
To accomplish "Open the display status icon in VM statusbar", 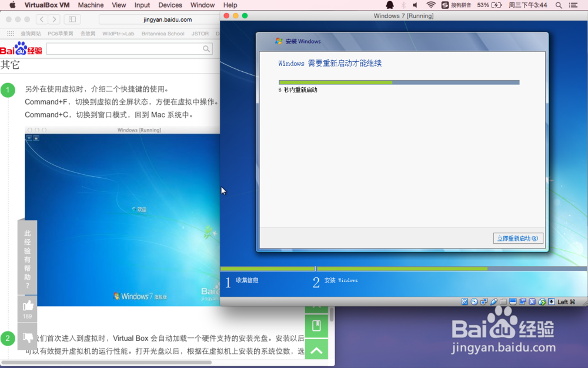I will click(x=513, y=301).
